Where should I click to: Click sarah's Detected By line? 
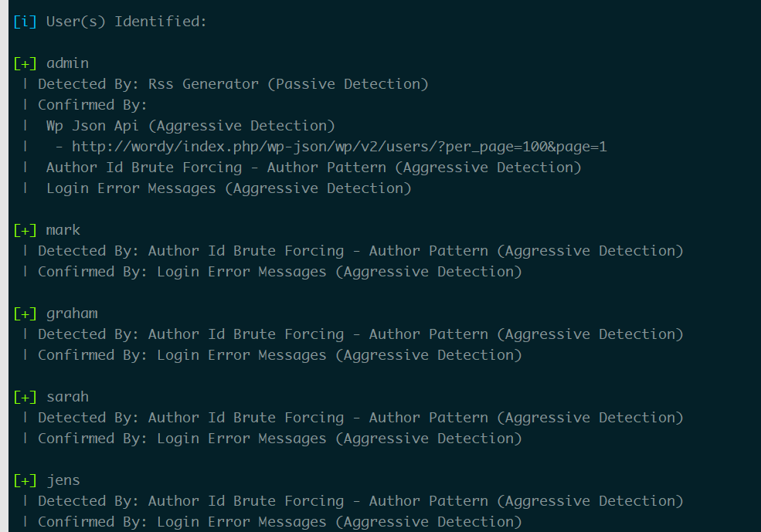(x=361, y=418)
